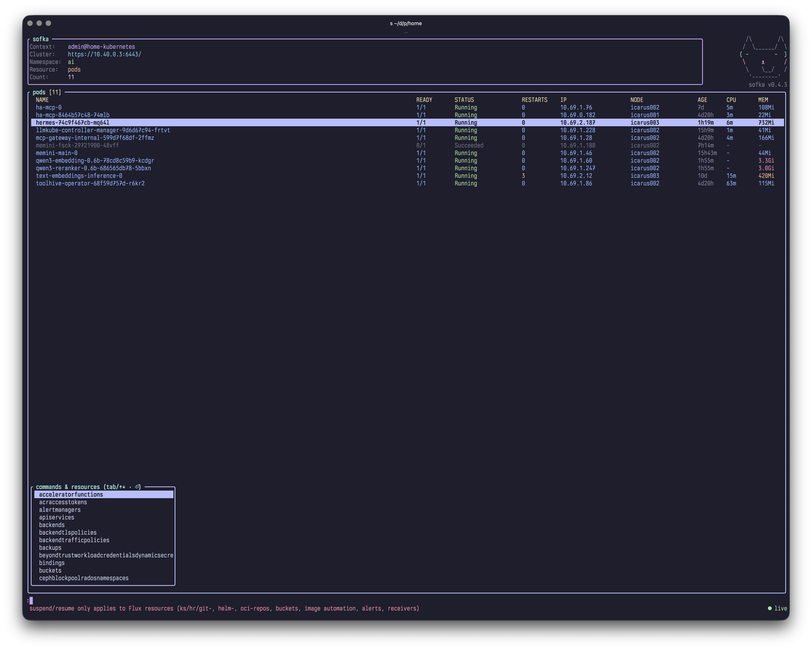Choose apiservices from the resources list
Screen dimensions: 812x650
click(x=104, y=517)
